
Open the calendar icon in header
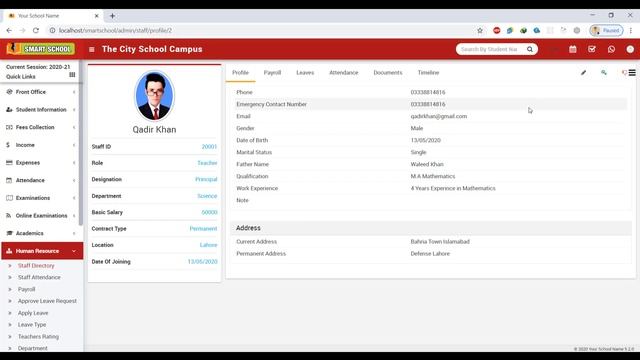click(x=573, y=49)
